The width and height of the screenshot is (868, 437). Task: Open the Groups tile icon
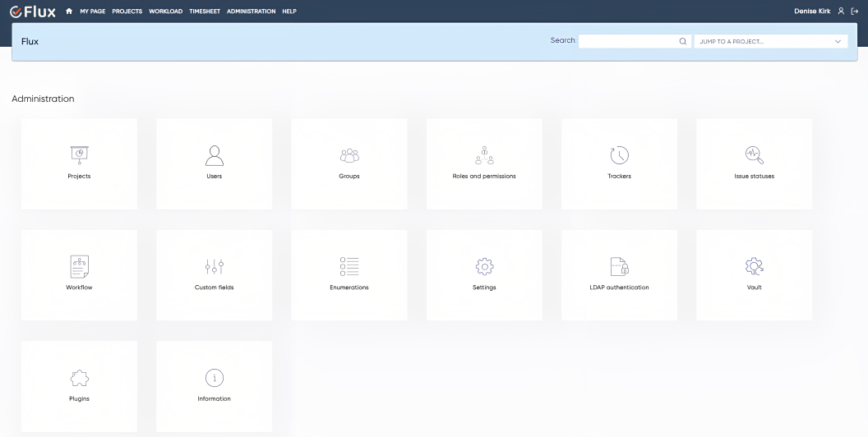349,155
